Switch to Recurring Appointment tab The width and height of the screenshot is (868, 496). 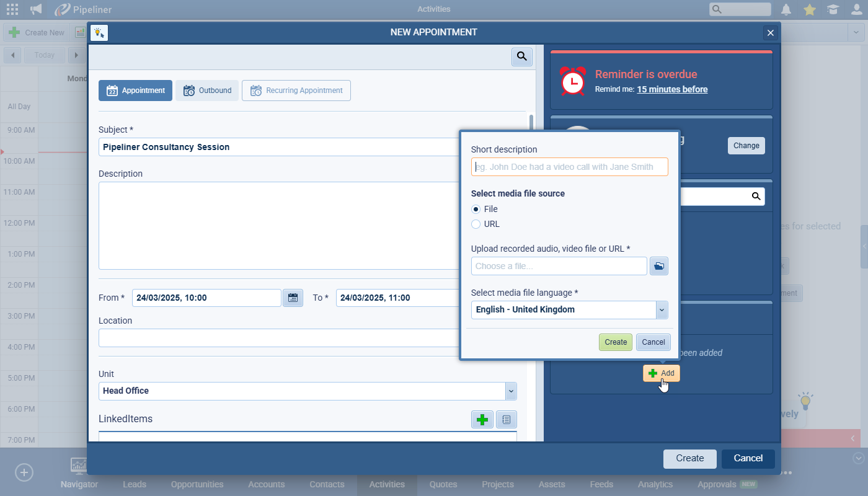coord(296,91)
